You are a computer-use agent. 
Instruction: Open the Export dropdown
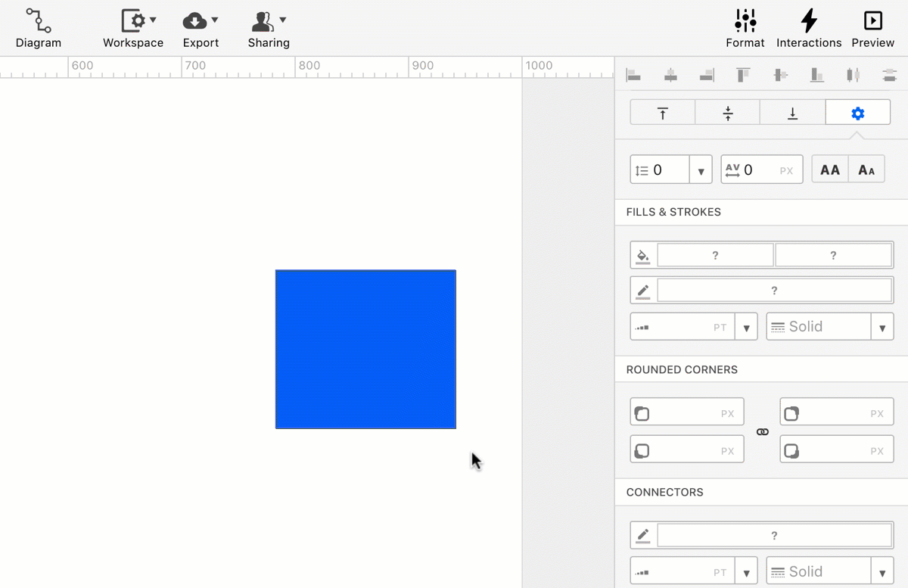pos(200,28)
